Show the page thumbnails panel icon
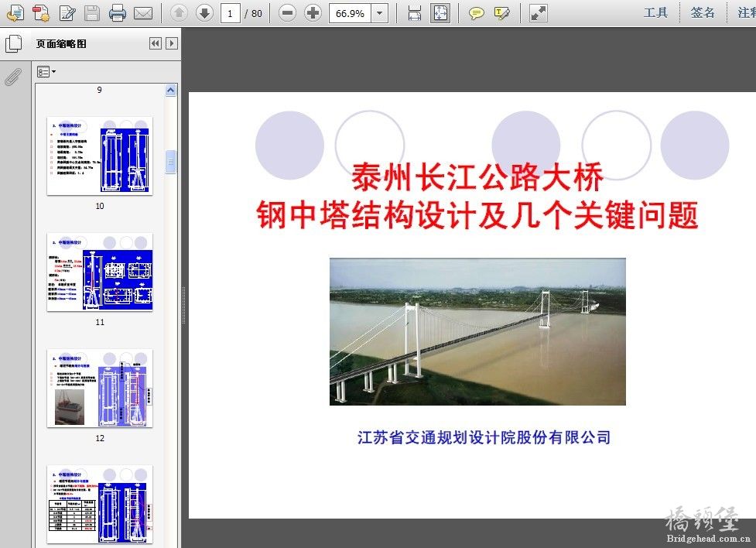The image size is (756, 548). coord(13,43)
